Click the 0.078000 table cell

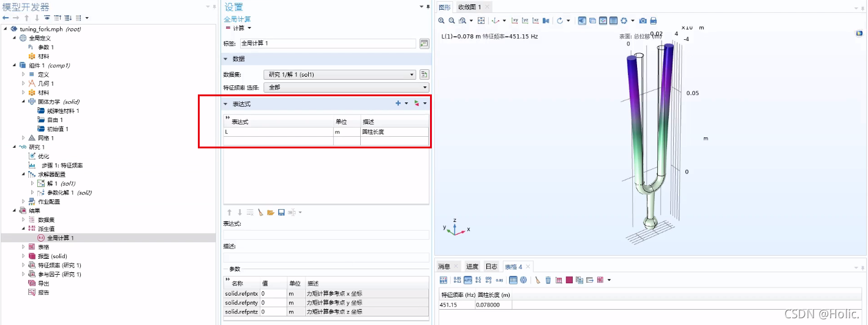tap(494, 305)
